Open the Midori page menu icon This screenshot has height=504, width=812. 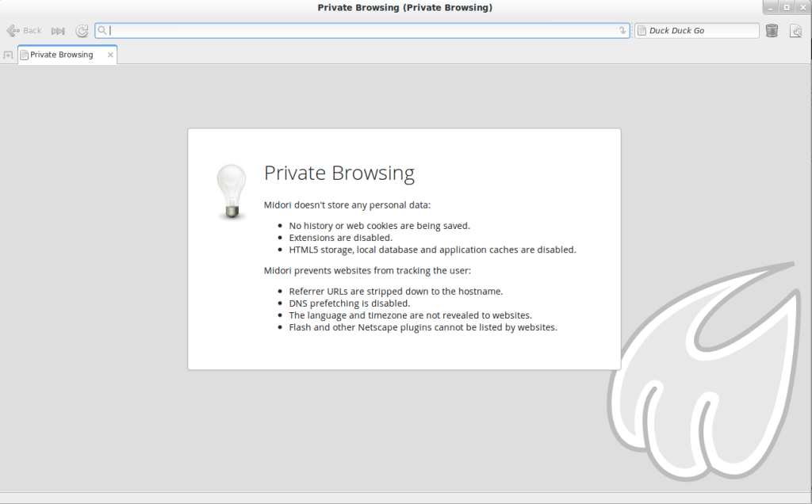pyautogui.click(x=795, y=31)
